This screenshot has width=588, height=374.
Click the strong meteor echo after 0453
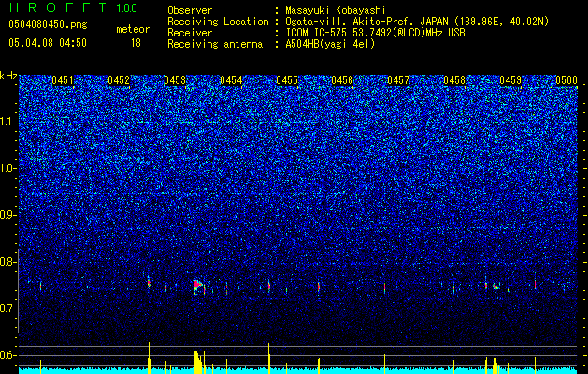[197, 285]
